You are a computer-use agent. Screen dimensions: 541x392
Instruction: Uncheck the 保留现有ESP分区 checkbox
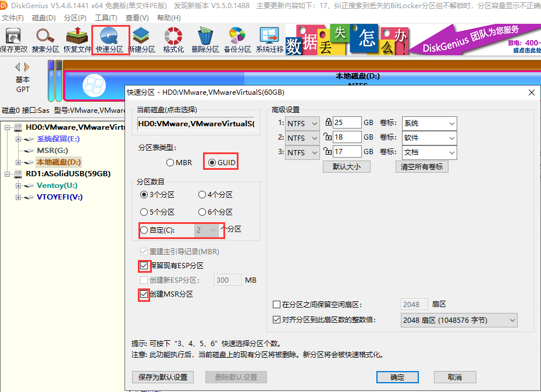[x=144, y=266]
